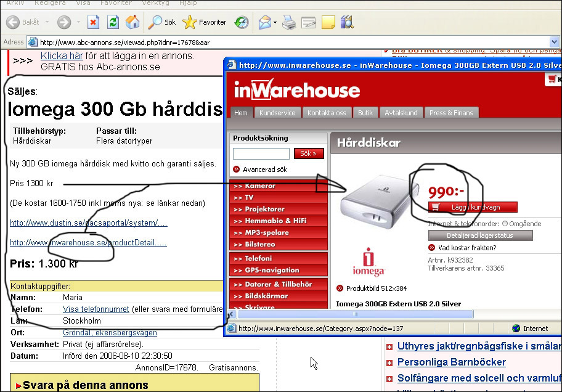Open the Butik tab
This screenshot has height=392, width=562.
[x=365, y=113]
